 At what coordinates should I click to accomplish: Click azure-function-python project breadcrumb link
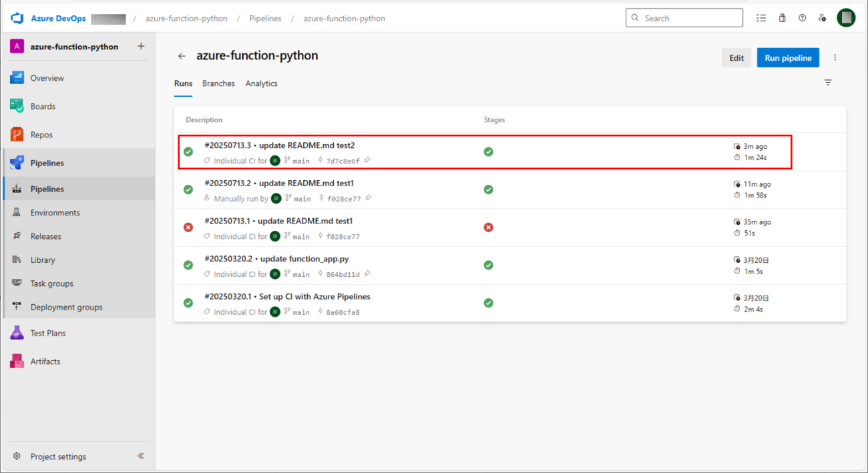(186, 19)
